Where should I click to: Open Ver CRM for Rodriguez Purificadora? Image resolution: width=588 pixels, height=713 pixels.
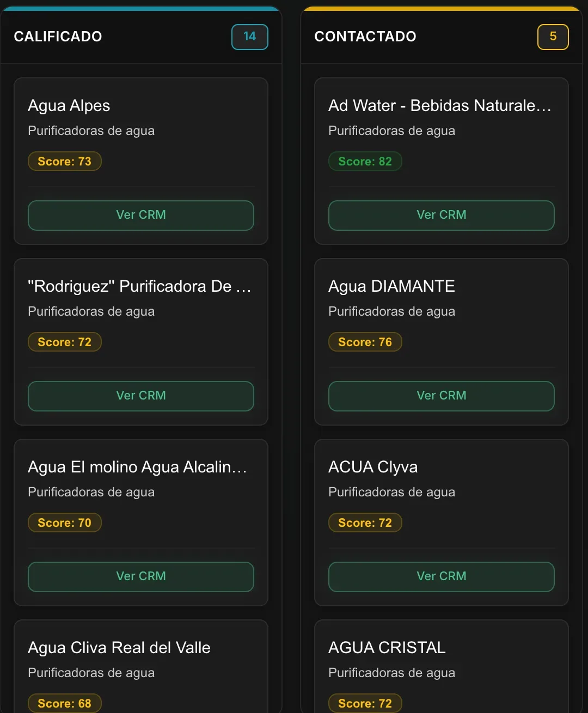click(x=141, y=396)
